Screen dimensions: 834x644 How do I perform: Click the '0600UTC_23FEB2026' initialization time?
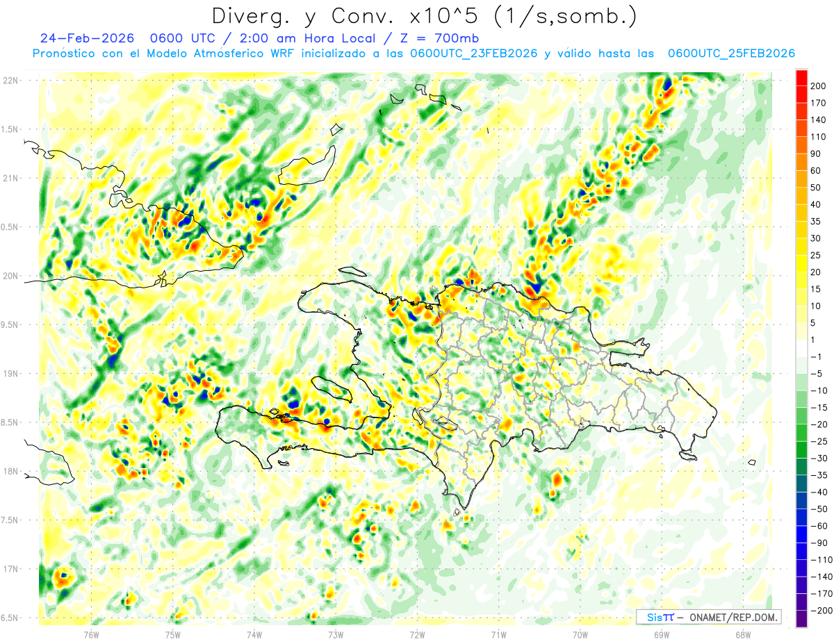(474, 53)
